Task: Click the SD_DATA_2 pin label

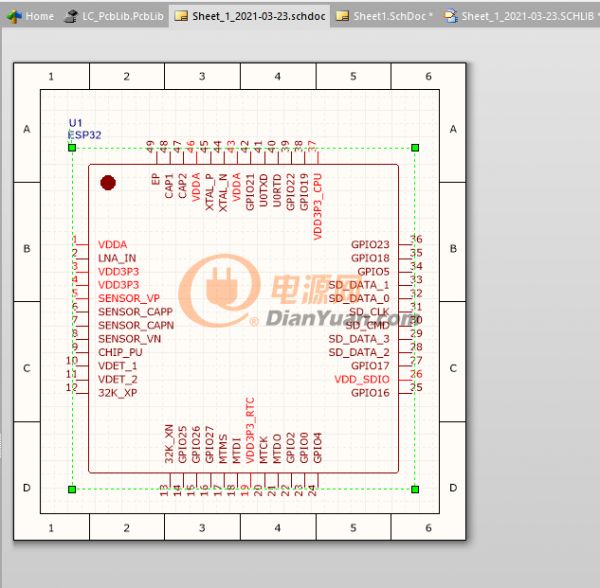Action: 359,352
